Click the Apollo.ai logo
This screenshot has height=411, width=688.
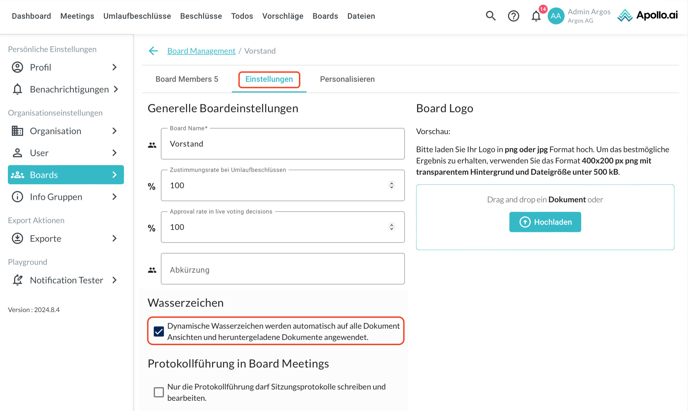(647, 16)
